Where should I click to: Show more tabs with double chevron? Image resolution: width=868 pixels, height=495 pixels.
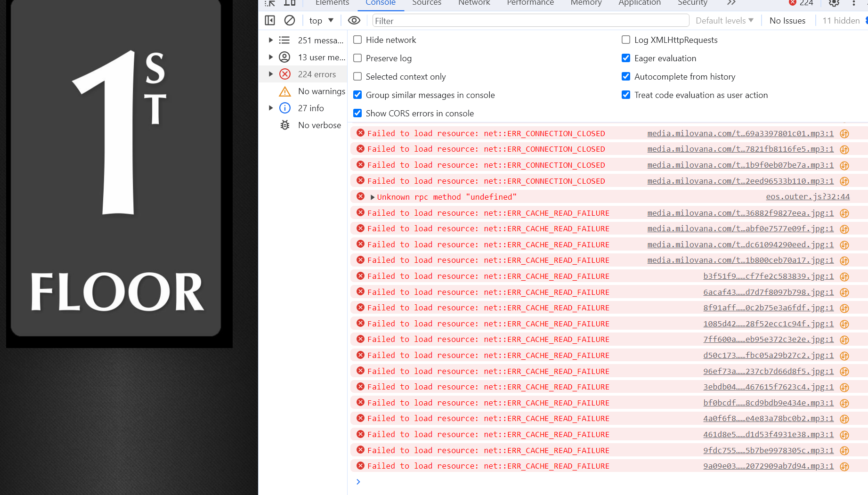coord(731,3)
